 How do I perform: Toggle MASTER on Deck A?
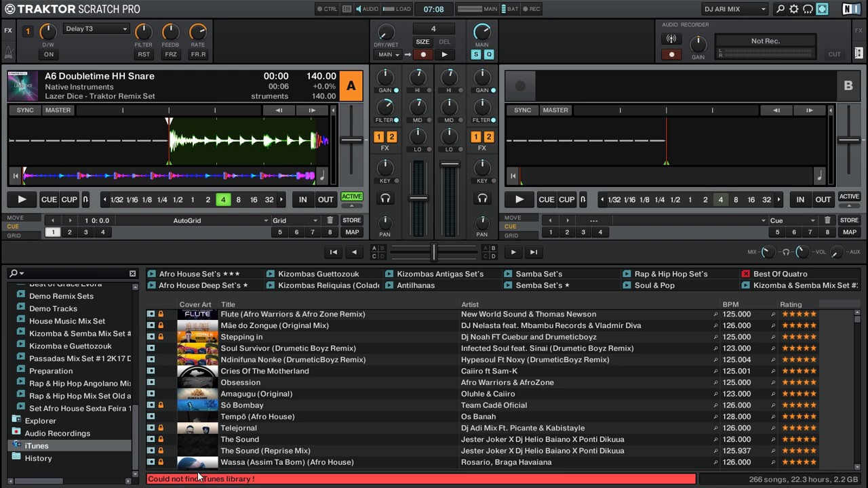[x=58, y=110]
